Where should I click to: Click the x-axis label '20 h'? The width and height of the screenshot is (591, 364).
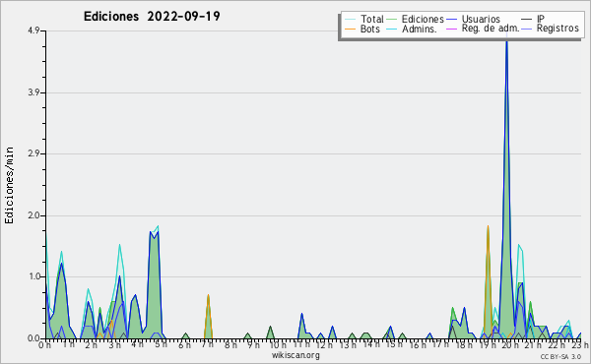[x=509, y=344]
